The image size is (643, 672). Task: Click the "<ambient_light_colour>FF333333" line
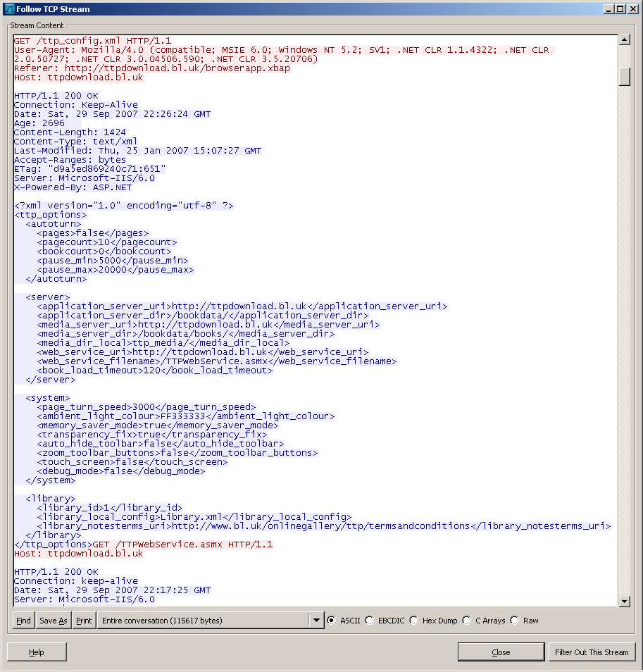(186, 416)
